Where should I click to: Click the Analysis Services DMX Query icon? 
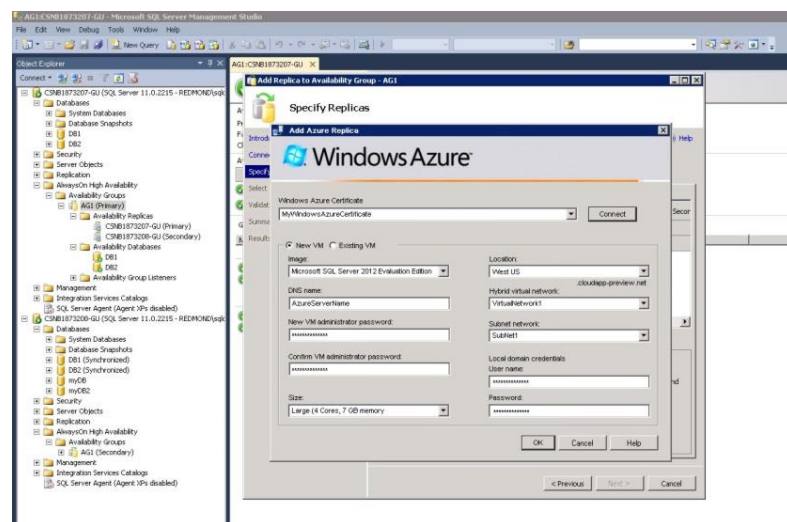pos(199,45)
